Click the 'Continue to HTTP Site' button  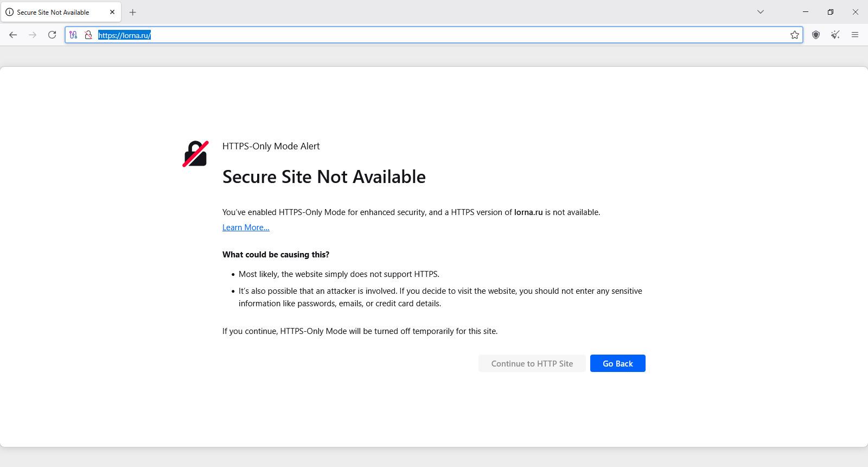pos(532,363)
